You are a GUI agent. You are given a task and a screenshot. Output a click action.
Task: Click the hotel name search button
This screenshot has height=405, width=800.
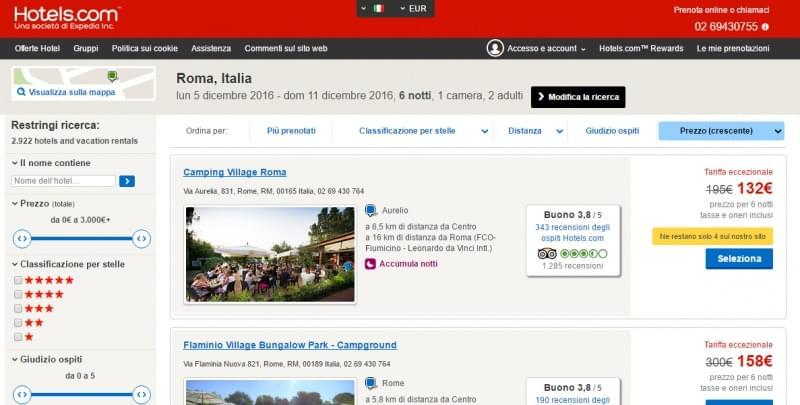point(127,181)
